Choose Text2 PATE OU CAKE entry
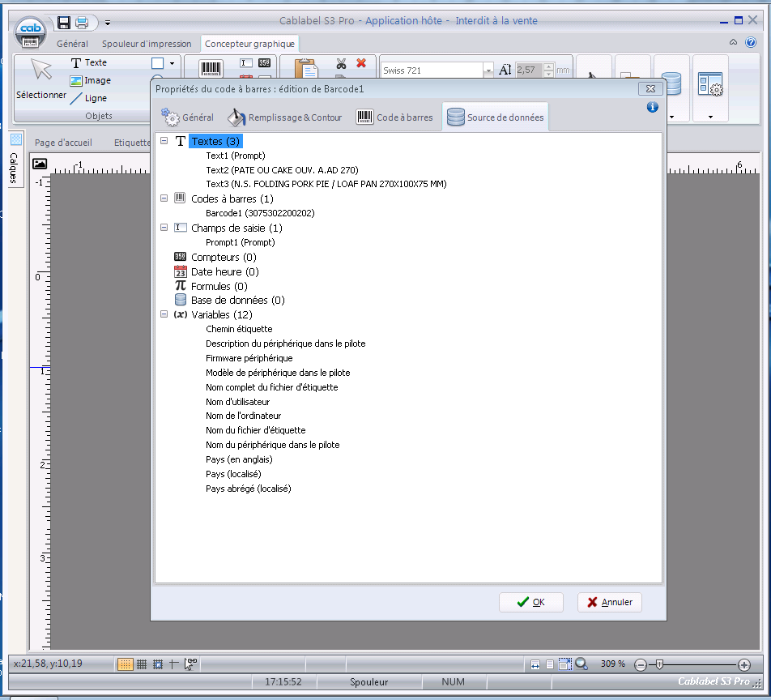Viewport: 771px width, 700px height. click(x=282, y=170)
